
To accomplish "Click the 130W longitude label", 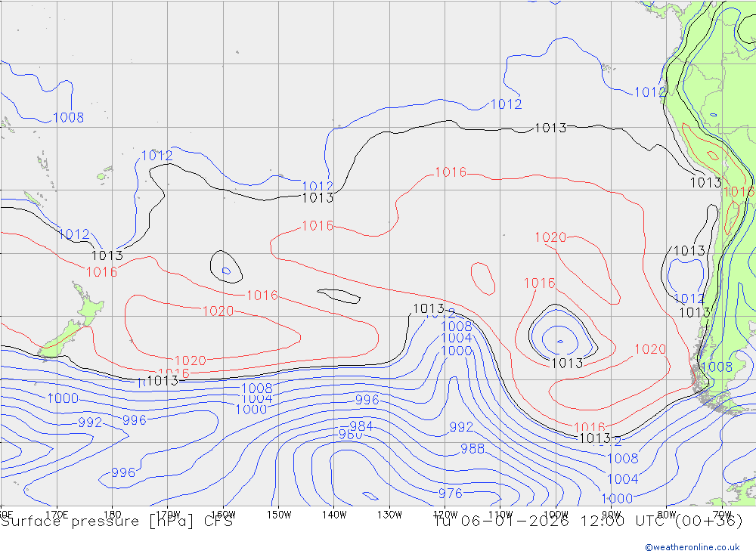I will pos(389,515).
